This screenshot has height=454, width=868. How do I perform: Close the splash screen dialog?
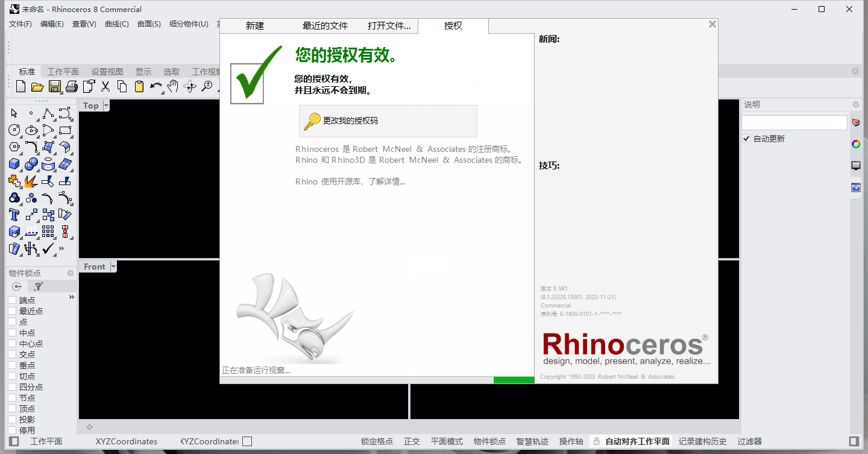click(712, 24)
